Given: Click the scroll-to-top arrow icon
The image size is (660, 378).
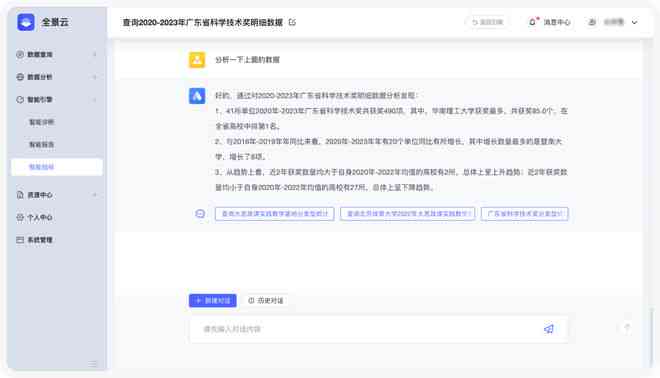Looking at the screenshot, I should click(x=627, y=328).
